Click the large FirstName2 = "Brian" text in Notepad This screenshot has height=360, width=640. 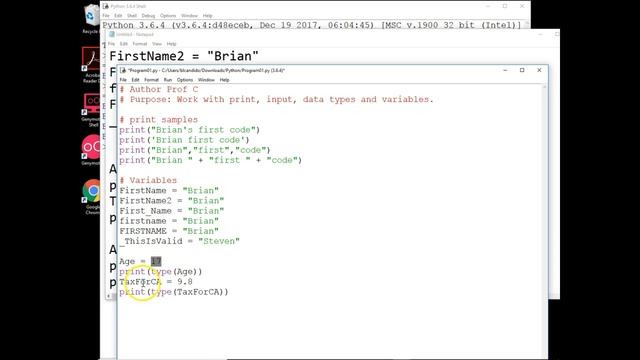[184, 56]
